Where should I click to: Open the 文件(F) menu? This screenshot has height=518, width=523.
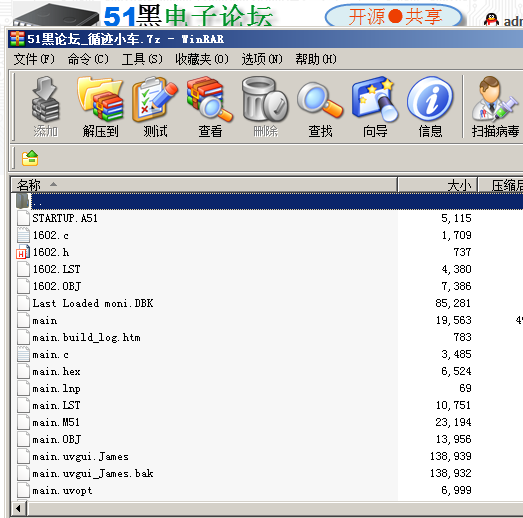(34, 59)
